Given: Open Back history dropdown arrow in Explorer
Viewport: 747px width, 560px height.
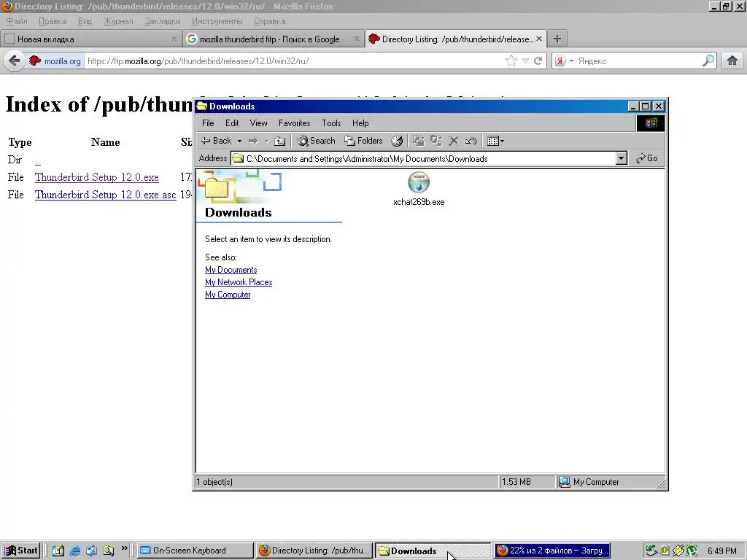Looking at the screenshot, I should pyautogui.click(x=239, y=141).
